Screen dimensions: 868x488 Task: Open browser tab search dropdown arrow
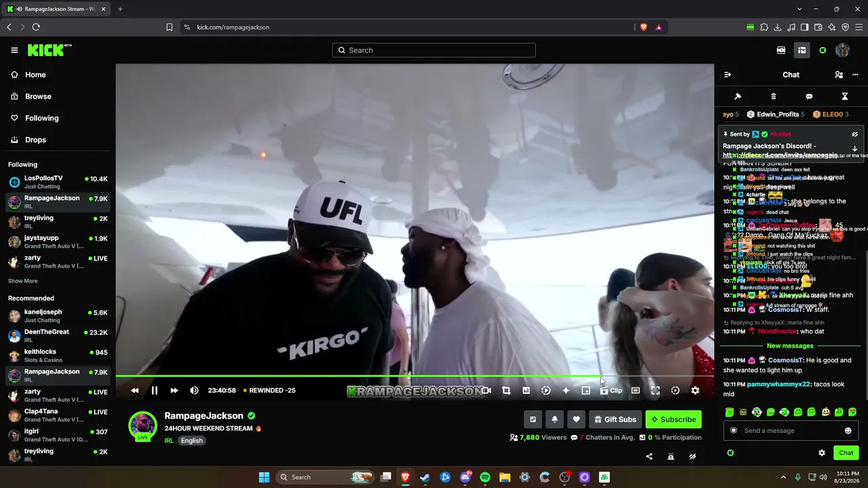pyautogui.click(x=800, y=9)
